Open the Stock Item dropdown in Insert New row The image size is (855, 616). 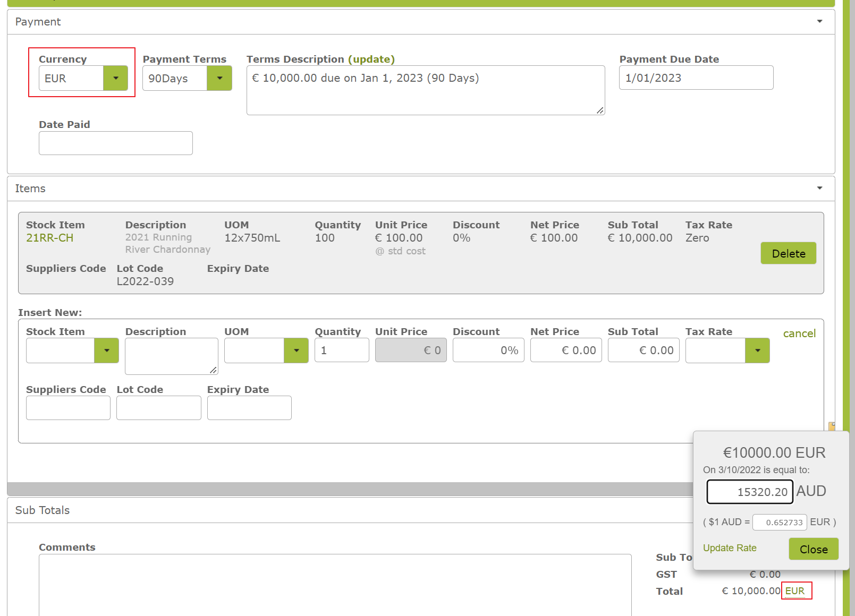(106, 350)
